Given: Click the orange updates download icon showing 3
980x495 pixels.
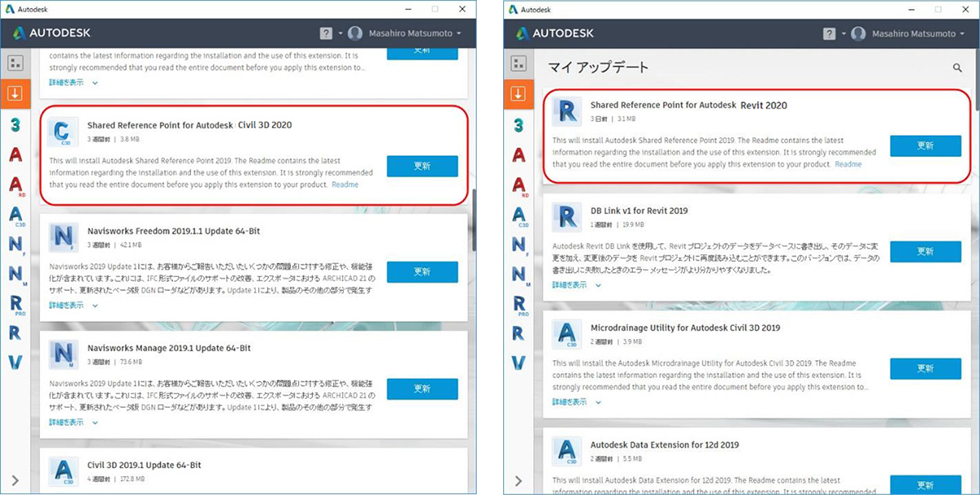Looking at the screenshot, I should click(16, 93).
